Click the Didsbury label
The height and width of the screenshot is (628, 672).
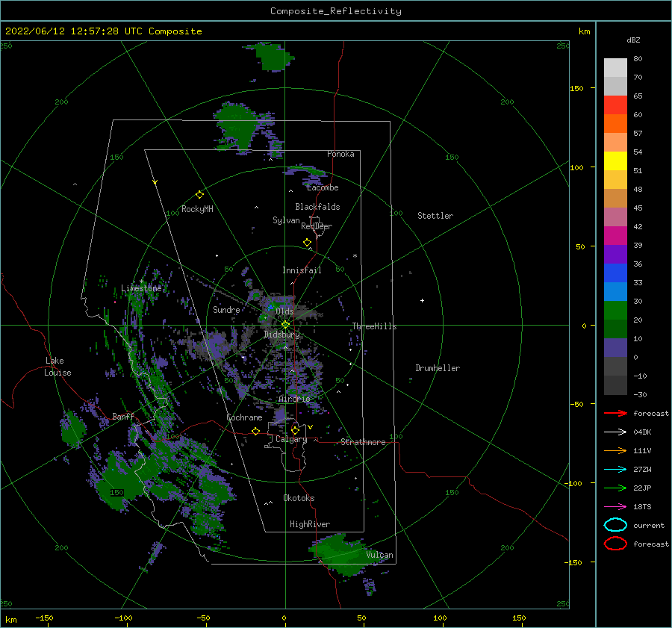coord(281,335)
